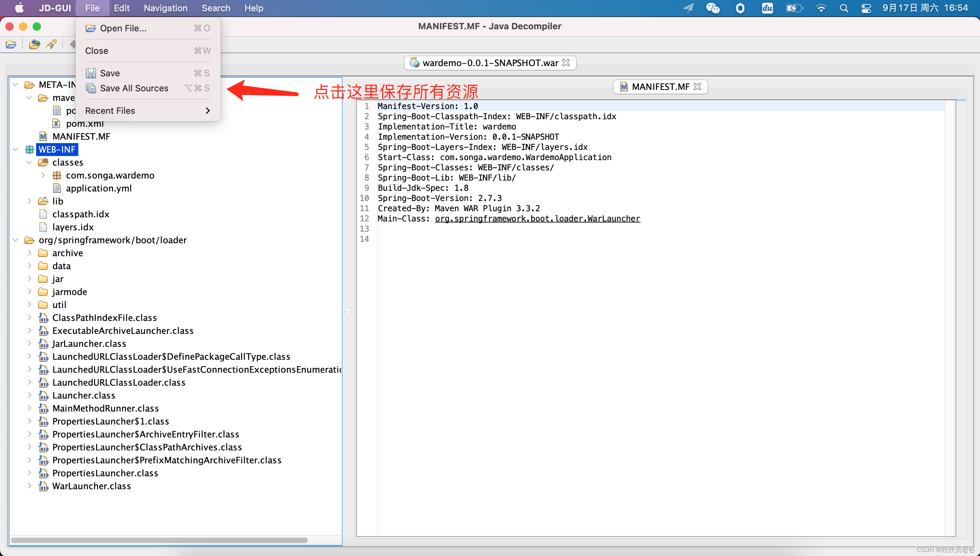Select the WEB-INF tree item
Viewport: 980px width, 556px height.
[57, 150]
